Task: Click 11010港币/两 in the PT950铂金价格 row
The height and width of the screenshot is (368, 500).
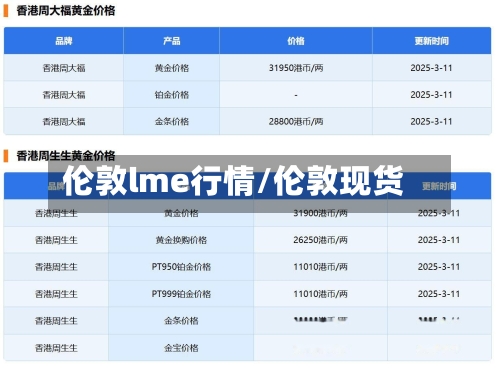Action: [320, 267]
